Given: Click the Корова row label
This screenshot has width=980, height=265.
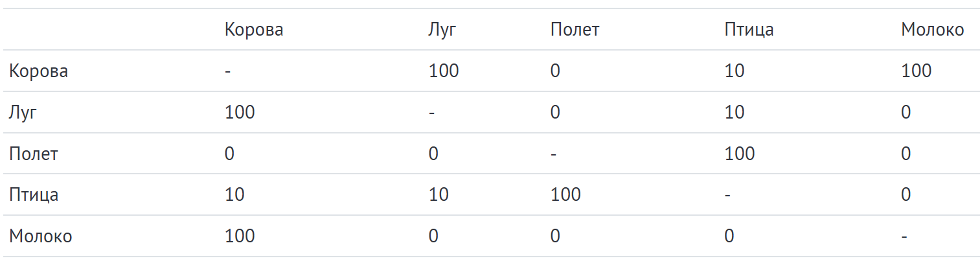Looking at the screenshot, I should [x=38, y=71].
